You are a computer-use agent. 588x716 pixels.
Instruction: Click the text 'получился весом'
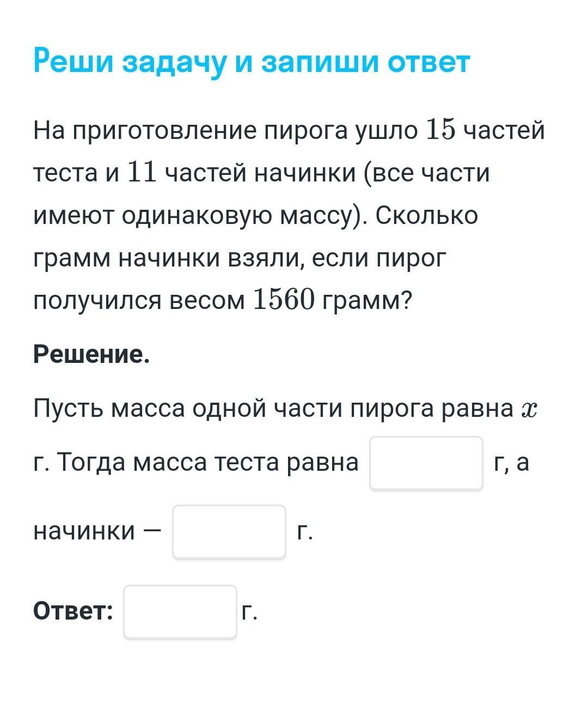pyautogui.click(x=139, y=300)
